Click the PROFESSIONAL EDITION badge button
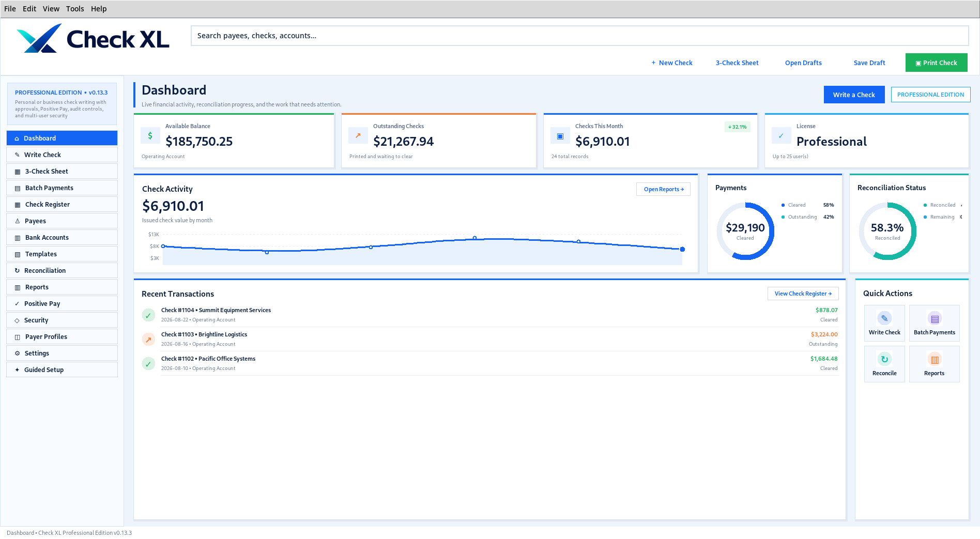 [930, 95]
